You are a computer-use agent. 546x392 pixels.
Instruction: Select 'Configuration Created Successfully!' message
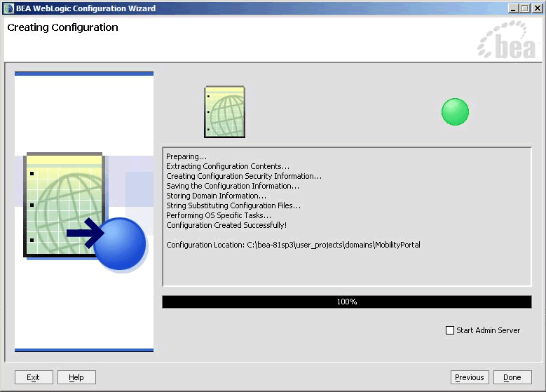click(226, 225)
